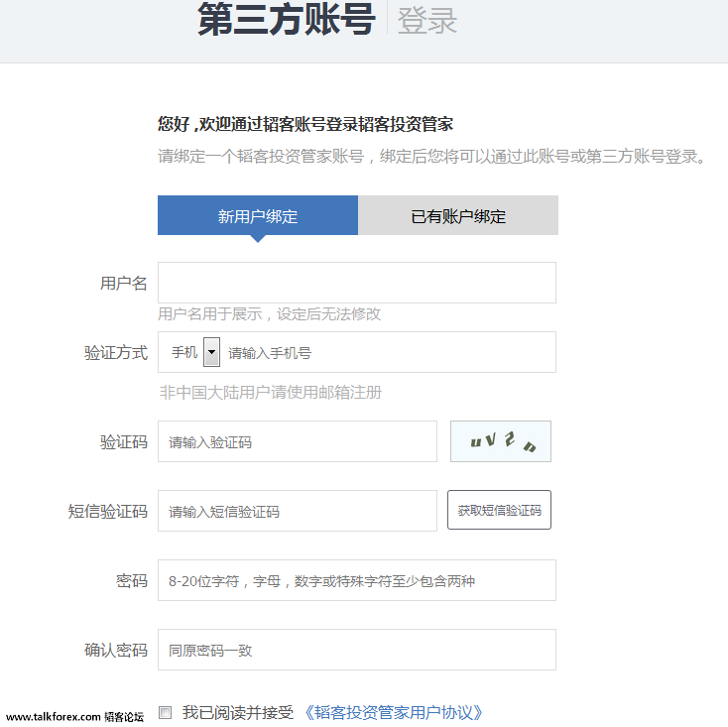Click the 第三方账号 page heading

[286, 20]
